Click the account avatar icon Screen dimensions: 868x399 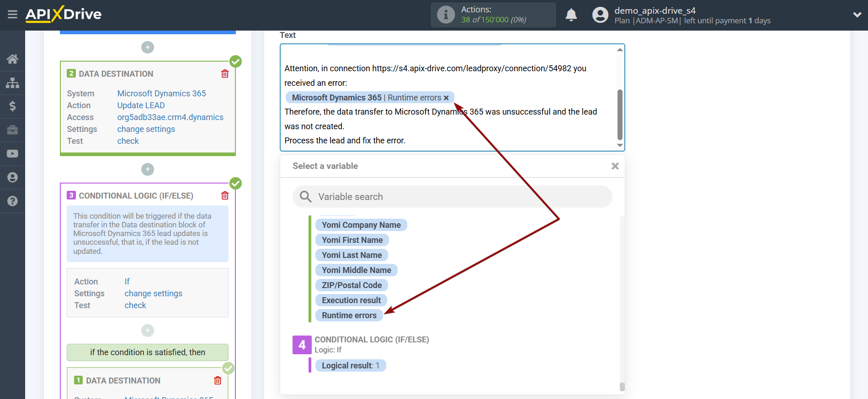pyautogui.click(x=600, y=15)
